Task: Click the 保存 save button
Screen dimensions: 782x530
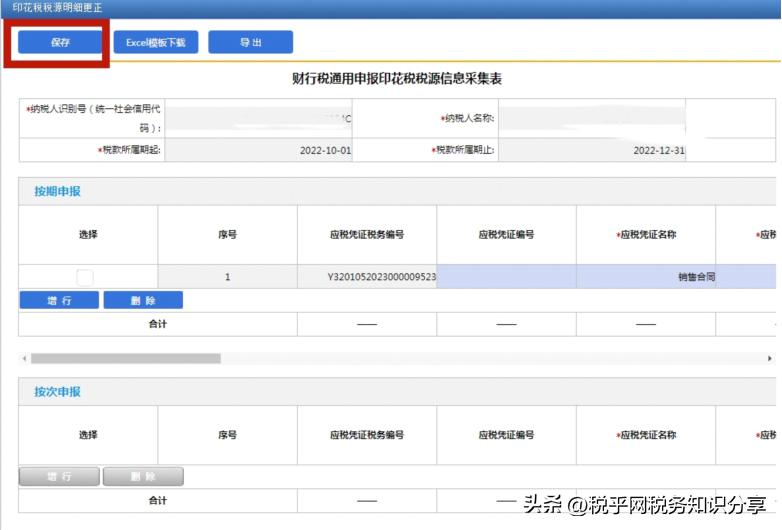Action: pos(60,42)
